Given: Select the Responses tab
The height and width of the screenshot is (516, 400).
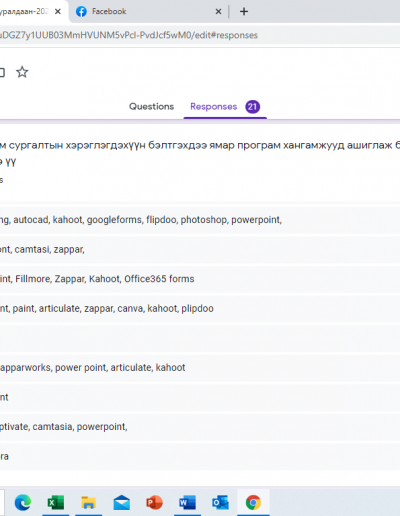Looking at the screenshot, I should [x=213, y=107].
